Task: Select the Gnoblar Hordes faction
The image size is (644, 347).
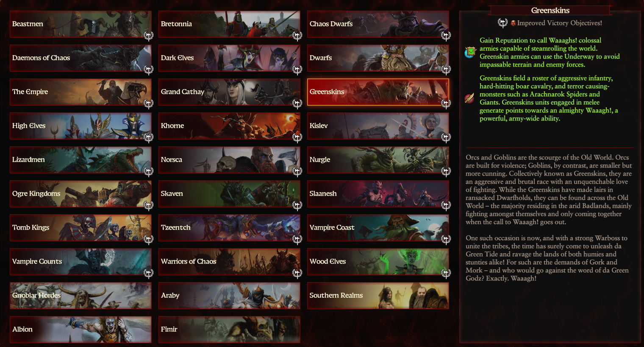Action: point(80,296)
